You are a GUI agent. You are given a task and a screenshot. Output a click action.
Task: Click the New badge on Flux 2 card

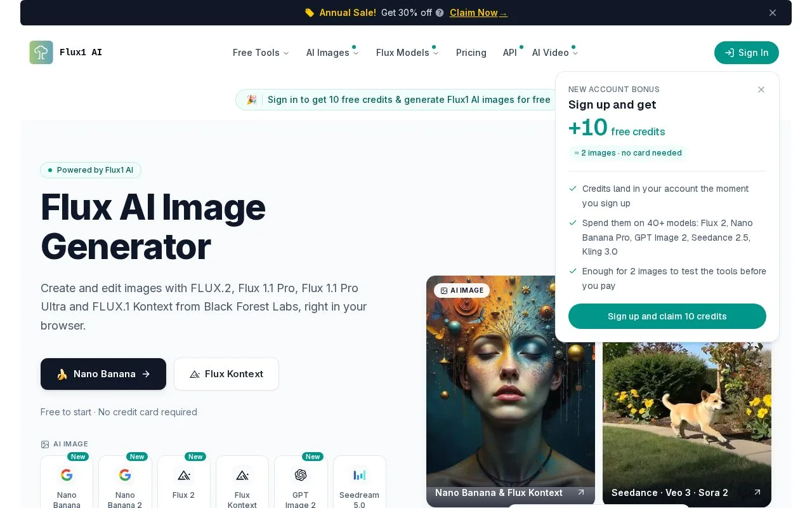(x=195, y=457)
